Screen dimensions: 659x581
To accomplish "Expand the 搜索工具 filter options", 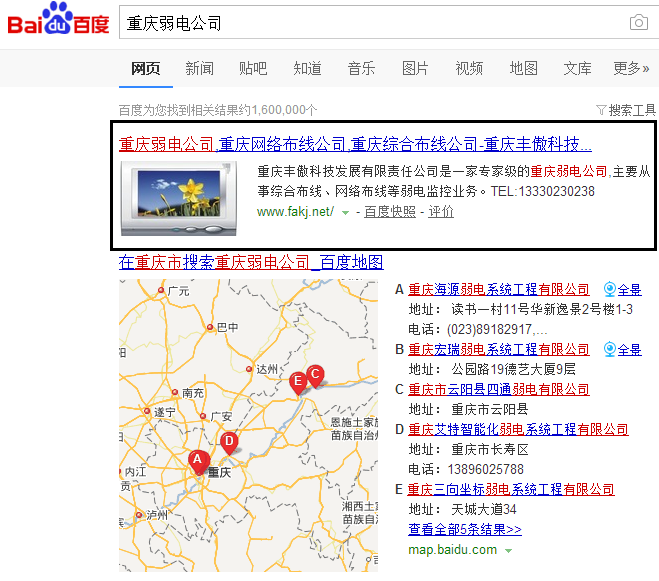I will tap(625, 110).
